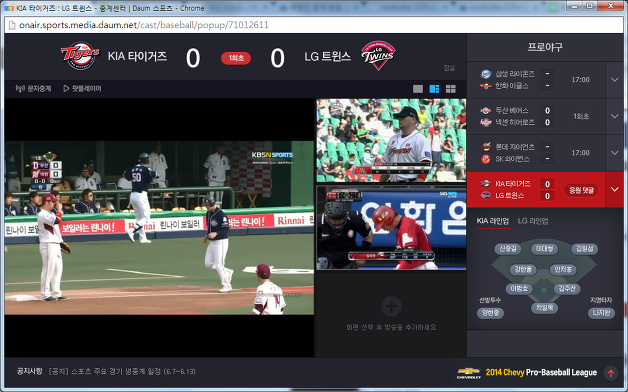Select shortstop 강한울 on the field
The height and width of the screenshot is (392, 628).
[x=523, y=269]
